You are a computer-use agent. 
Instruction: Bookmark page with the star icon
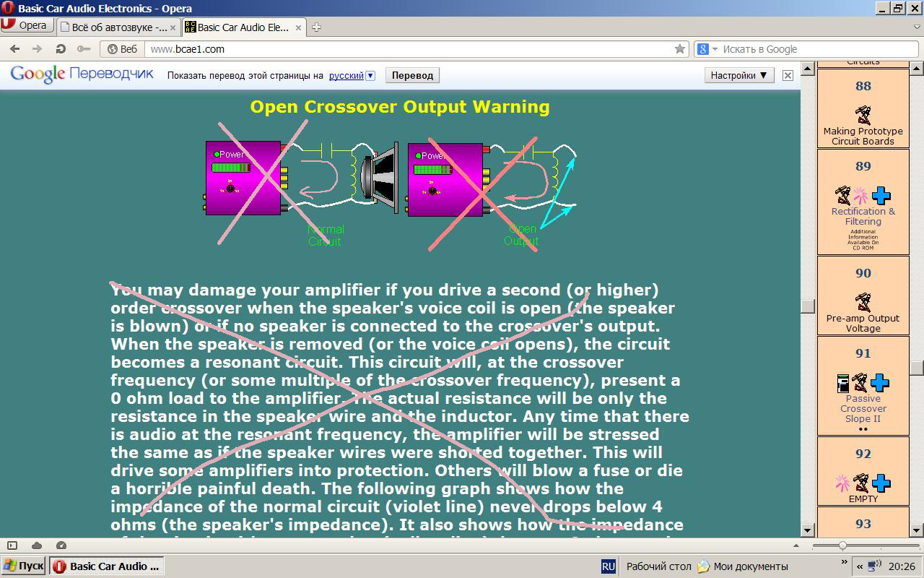point(679,49)
